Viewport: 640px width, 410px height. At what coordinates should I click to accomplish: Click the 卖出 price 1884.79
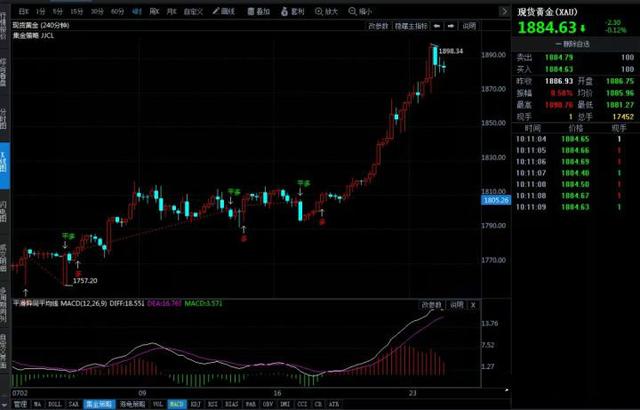(x=559, y=58)
